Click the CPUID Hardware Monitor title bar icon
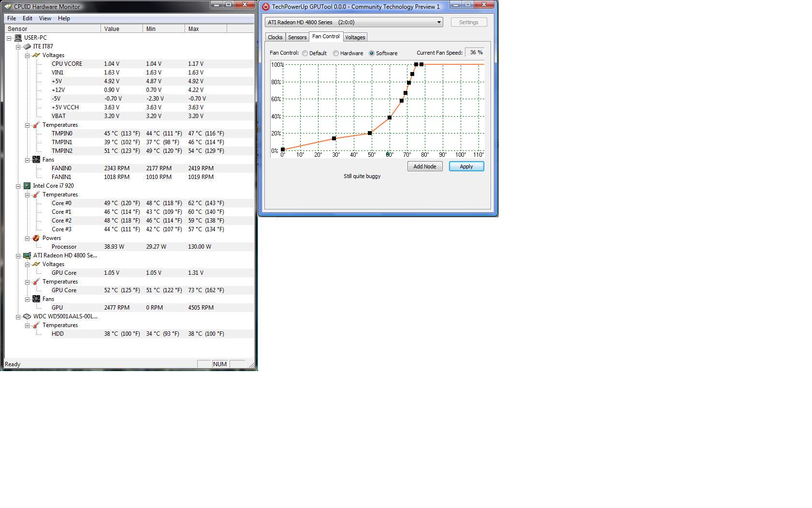 point(8,7)
